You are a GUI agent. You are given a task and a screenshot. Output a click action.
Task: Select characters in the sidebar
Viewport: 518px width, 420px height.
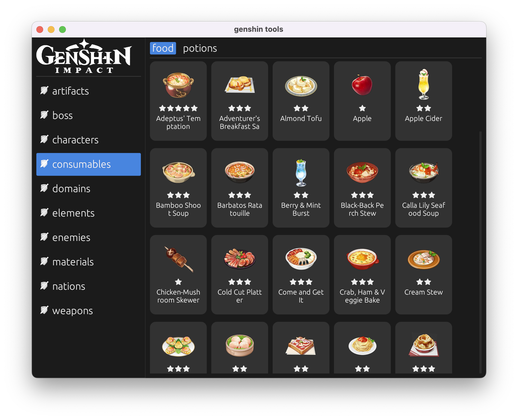(x=89, y=140)
